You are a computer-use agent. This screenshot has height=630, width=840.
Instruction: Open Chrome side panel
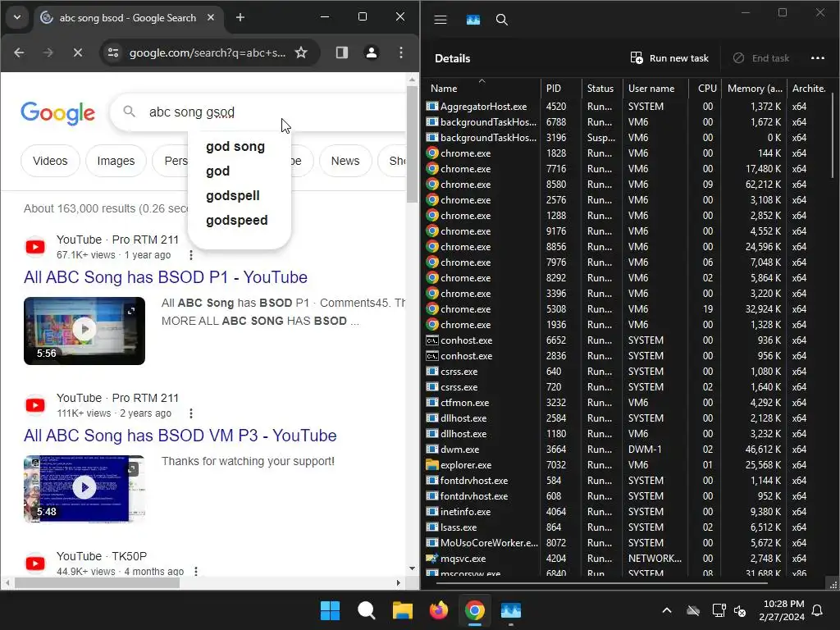(x=342, y=52)
